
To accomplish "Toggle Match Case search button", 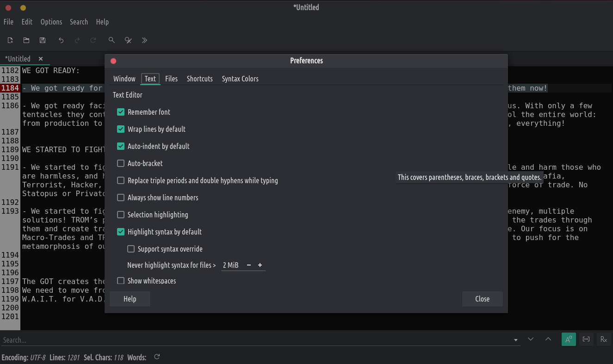I will [x=569, y=339].
